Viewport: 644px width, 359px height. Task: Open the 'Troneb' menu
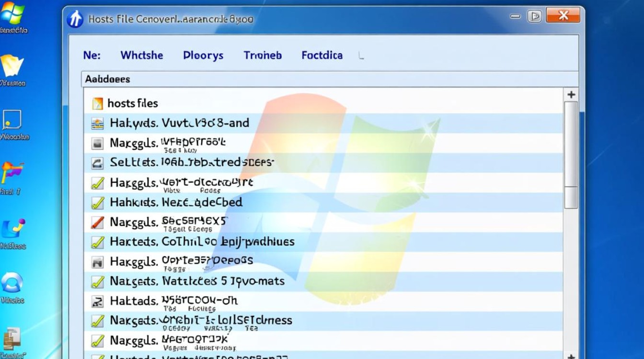[263, 56]
